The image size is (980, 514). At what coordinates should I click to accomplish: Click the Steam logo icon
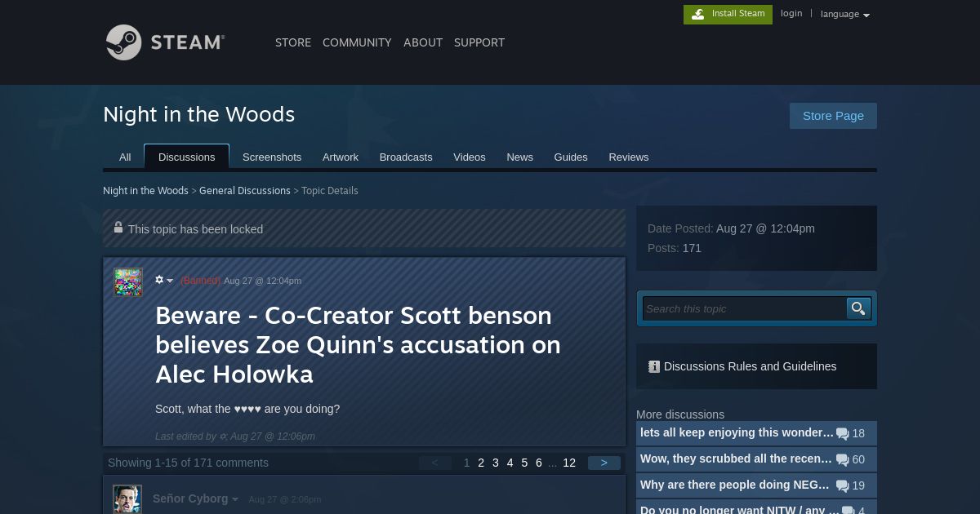[124, 42]
